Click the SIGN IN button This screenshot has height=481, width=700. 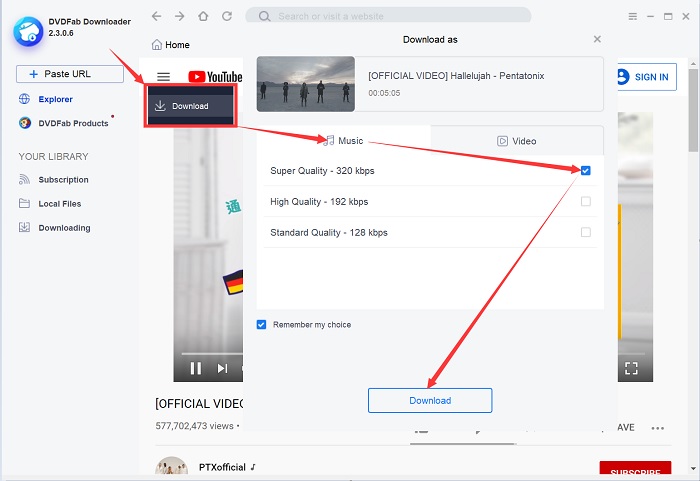(647, 77)
